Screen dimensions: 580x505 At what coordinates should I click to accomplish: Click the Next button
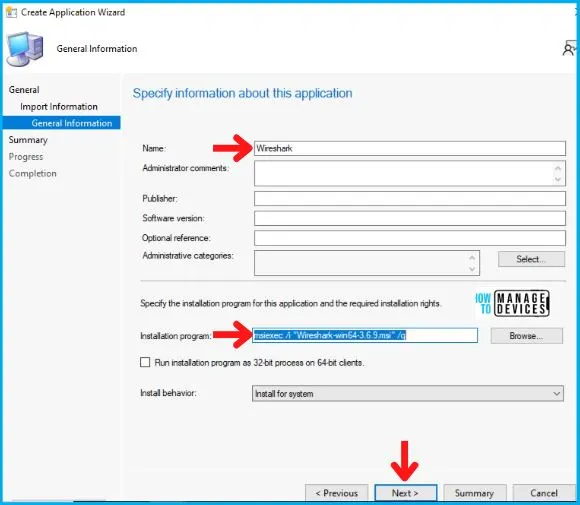tap(406, 493)
